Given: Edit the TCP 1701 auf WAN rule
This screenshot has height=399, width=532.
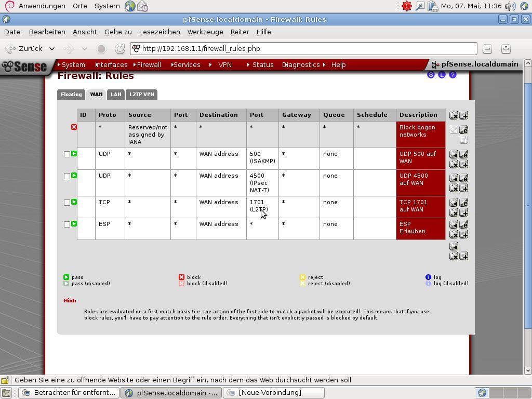Looking at the screenshot, I should pyautogui.click(x=463, y=203).
